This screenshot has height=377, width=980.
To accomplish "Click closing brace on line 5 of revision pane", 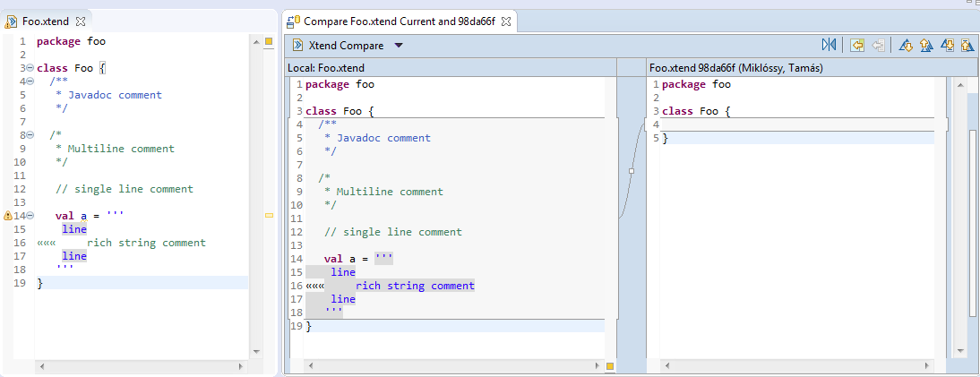I will tap(665, 138).
